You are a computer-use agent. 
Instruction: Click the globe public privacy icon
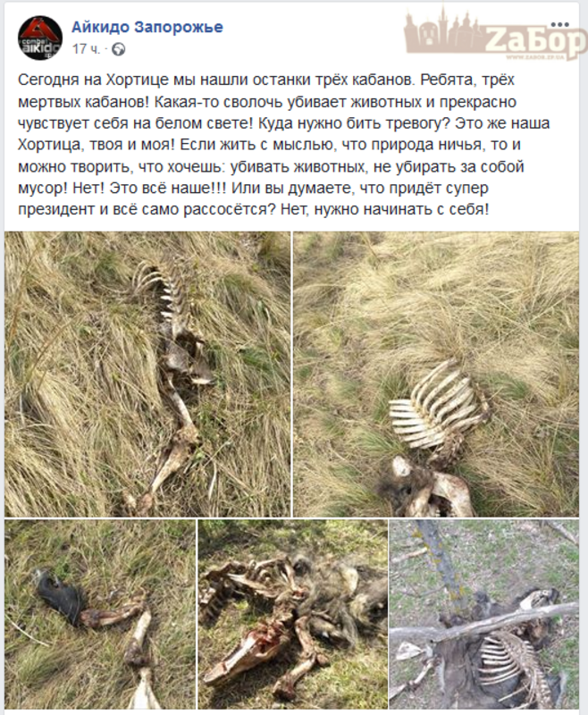point(119,49)
